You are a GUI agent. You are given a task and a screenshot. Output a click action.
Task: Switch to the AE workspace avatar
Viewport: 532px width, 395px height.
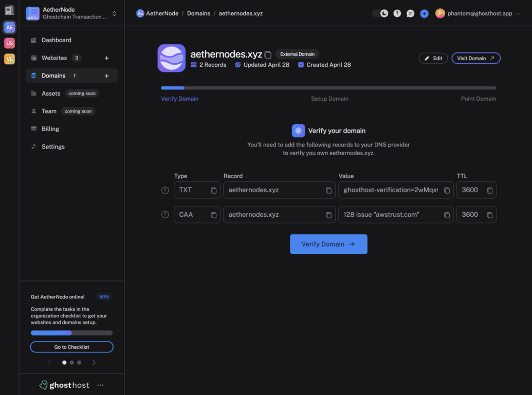click(9, 27)
